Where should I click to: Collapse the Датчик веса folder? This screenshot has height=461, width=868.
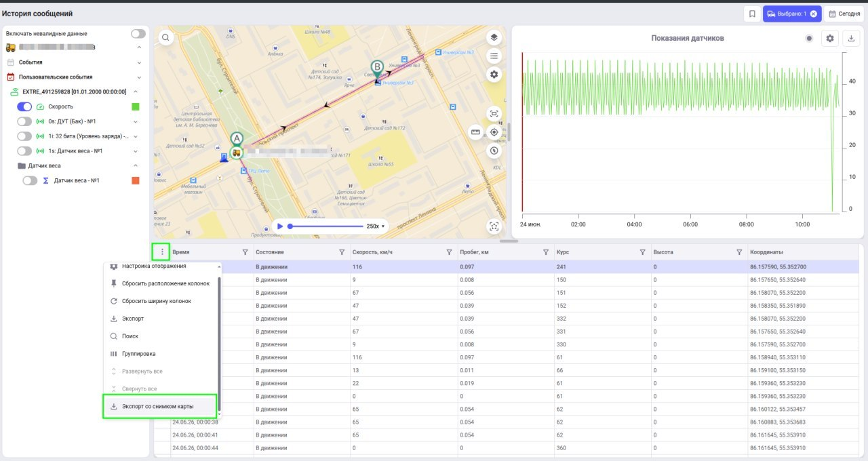coord(135,165)
